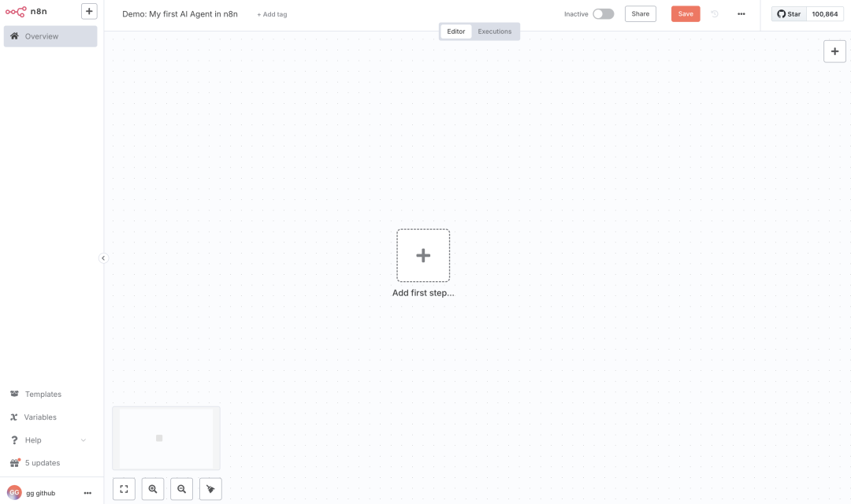This screenshot has height=504, width=851.
Task: Save the workflow
Action: 686,14
